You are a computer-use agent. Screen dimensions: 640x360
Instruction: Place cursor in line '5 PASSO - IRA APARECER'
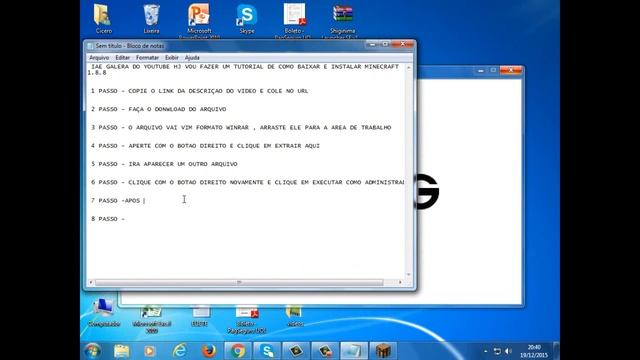tap(164, 164)
